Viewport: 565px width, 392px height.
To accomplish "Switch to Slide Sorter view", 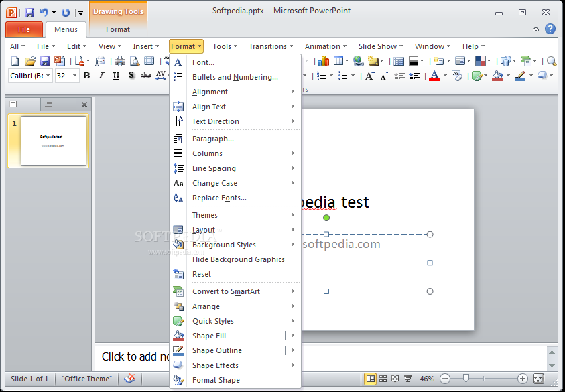I will pyautogui.click(x=383, y=379).
